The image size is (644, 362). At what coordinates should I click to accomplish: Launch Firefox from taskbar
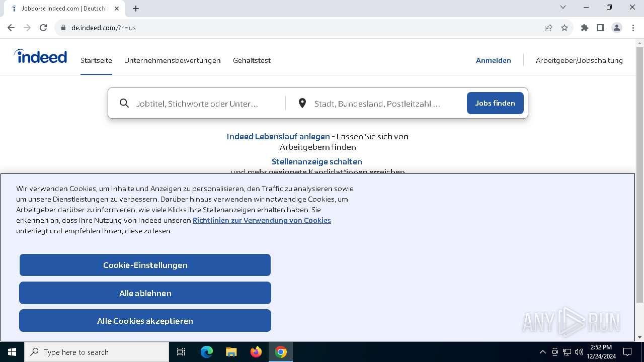click(256, 352)
